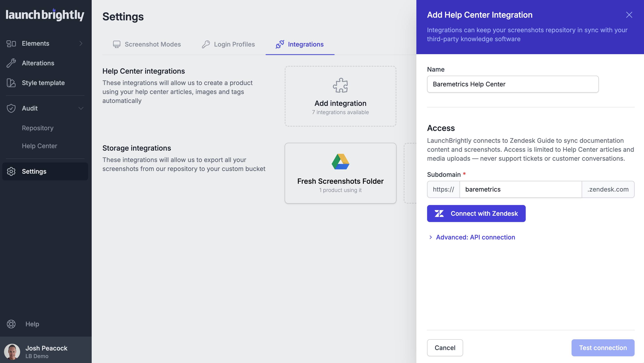Screen dimensions: 644x363
Task: Click the Elements grid icon
Action: 11,44
